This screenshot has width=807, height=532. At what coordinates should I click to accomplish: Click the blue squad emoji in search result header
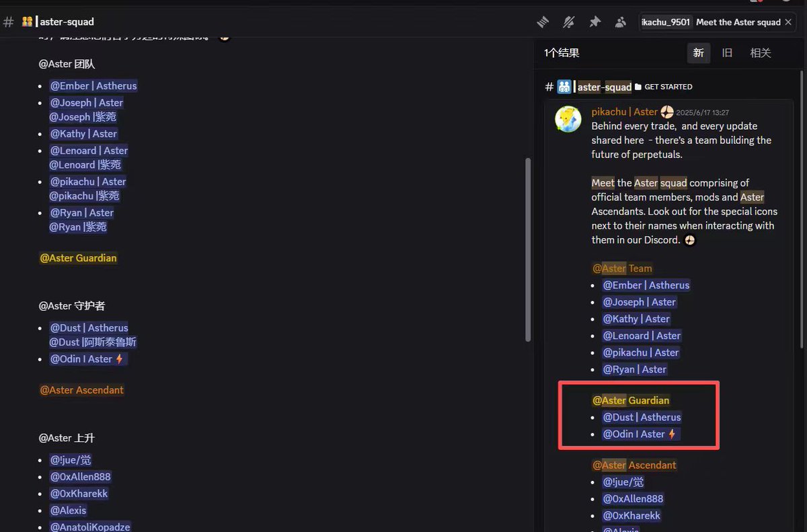pyautogui.click(x=564, y=87)
